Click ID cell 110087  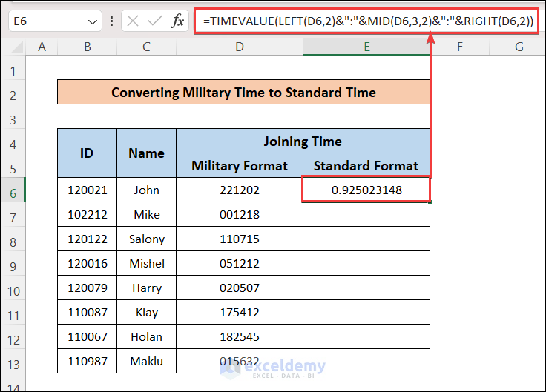pyautogui.click(x=87, y=313)
